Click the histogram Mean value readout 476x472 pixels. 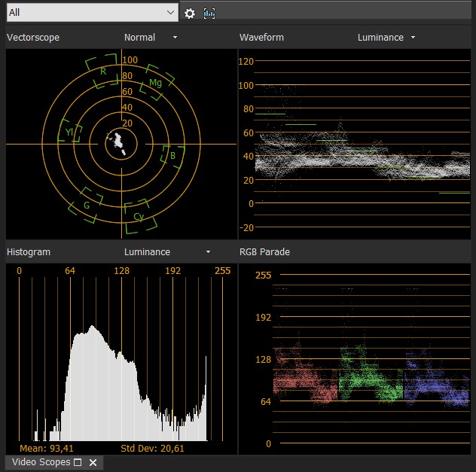(46, 448)
